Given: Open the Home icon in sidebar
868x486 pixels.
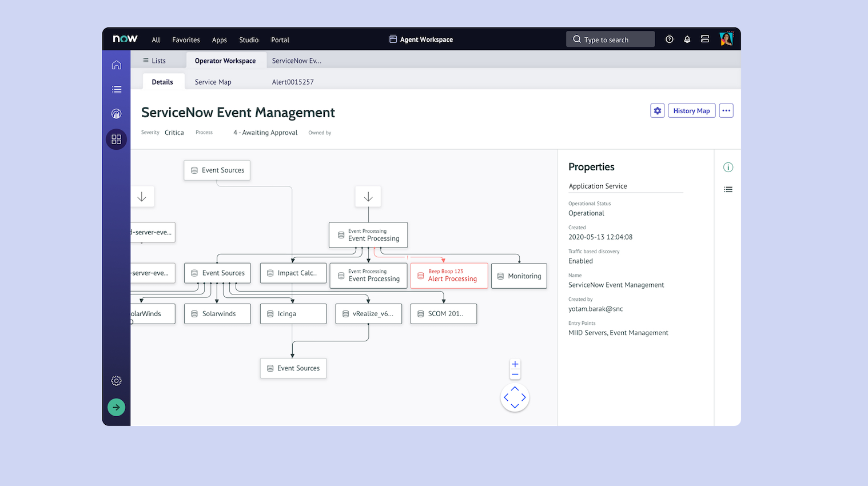Looking at the screenshot, I should coord(117,65).
